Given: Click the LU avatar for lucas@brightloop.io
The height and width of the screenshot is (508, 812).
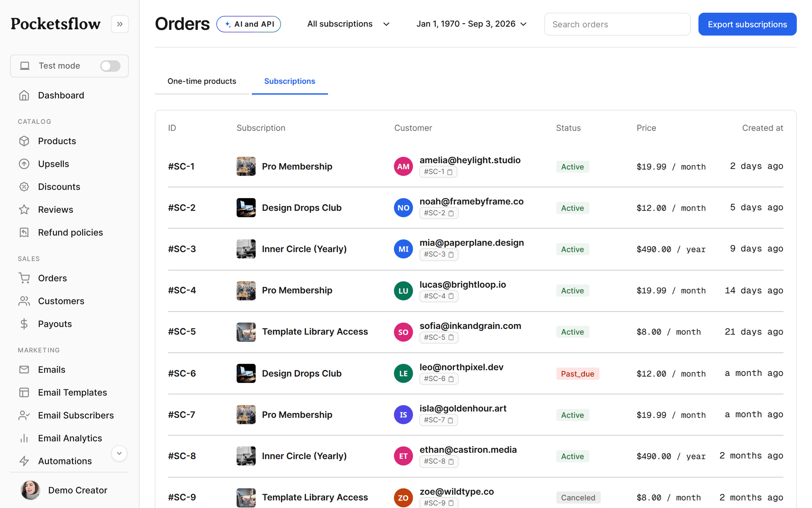Looking at the screenshot, I should click(x=403, y=291).
